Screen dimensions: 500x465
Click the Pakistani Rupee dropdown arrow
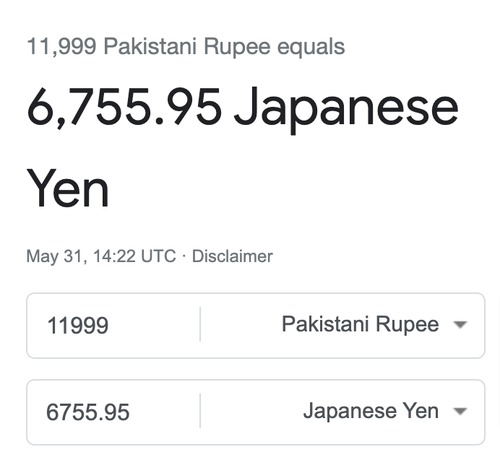tap(460, 324)
